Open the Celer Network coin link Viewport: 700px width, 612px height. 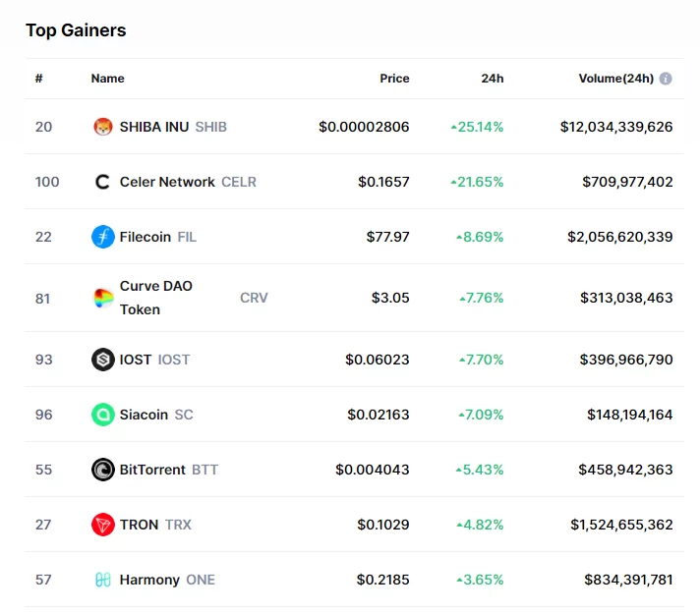pos(167,182)
